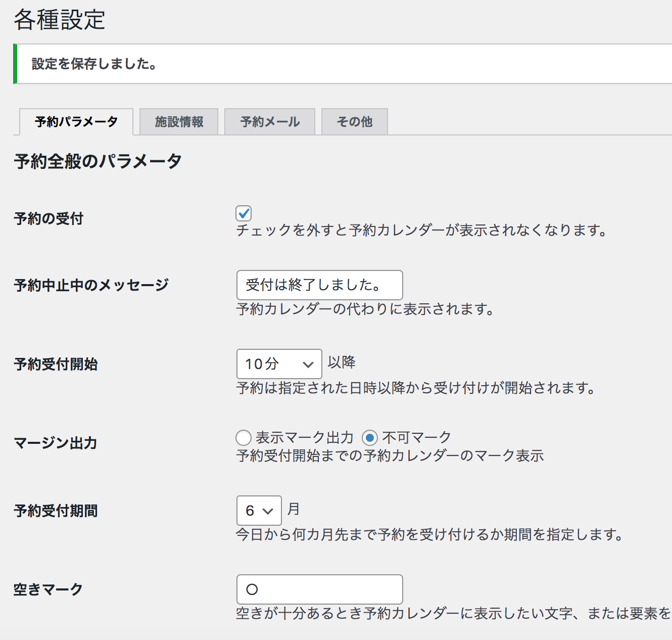Click the 予約受付開始 label text

coord(56,364)
